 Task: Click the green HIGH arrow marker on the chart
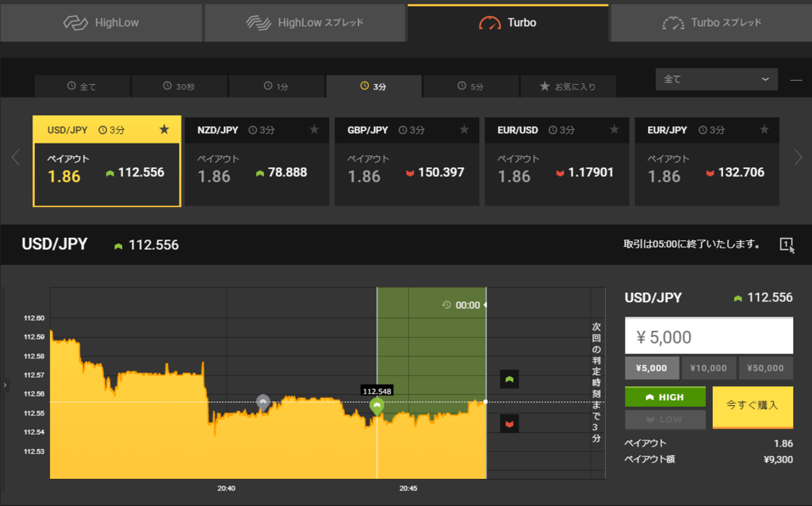click(508, 380)
